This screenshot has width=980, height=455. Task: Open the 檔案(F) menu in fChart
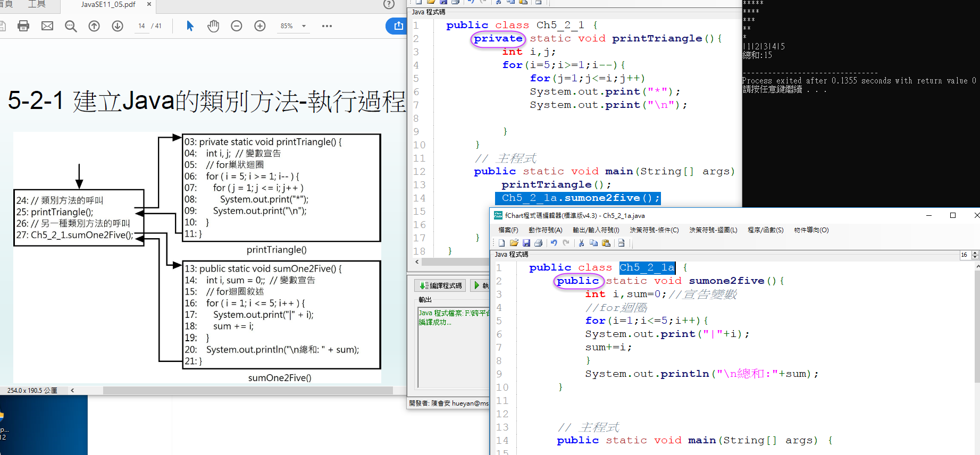click(508, 230)
